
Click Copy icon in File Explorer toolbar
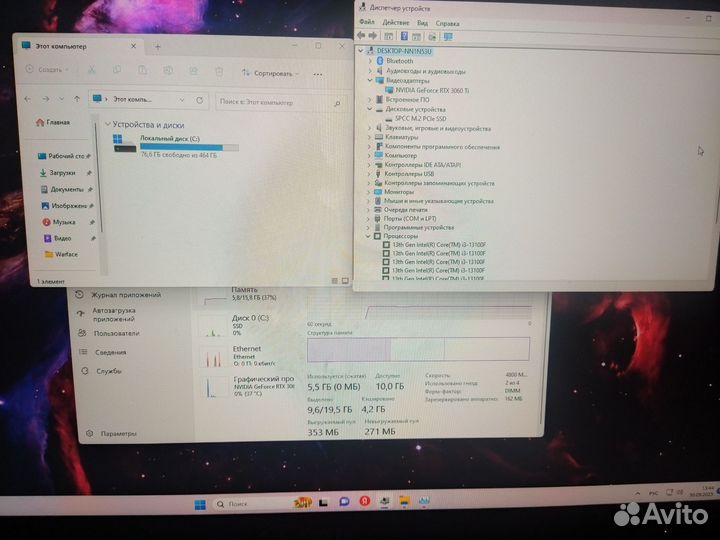pos(117,70)
